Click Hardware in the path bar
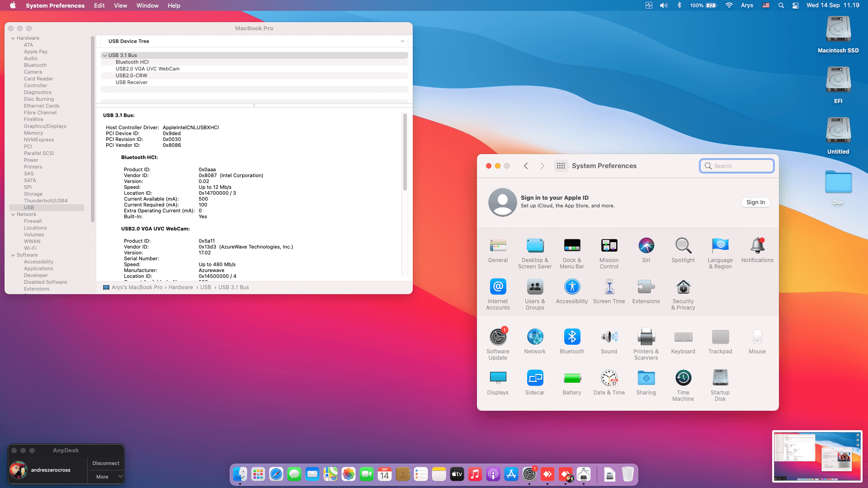Viewport: 868px width, 488px height. (181, 287)
